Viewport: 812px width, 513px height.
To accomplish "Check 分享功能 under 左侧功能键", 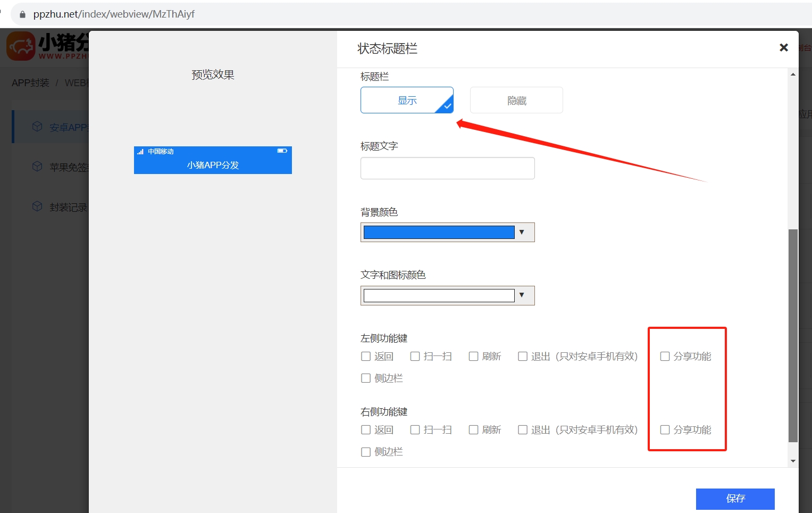I will 665,356.
